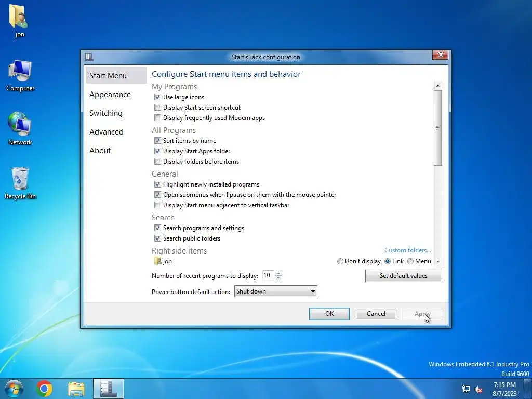Screen dimensions: 532x399
Task: Open the Start button orb on taskbar
Action: tap(14, 389)
